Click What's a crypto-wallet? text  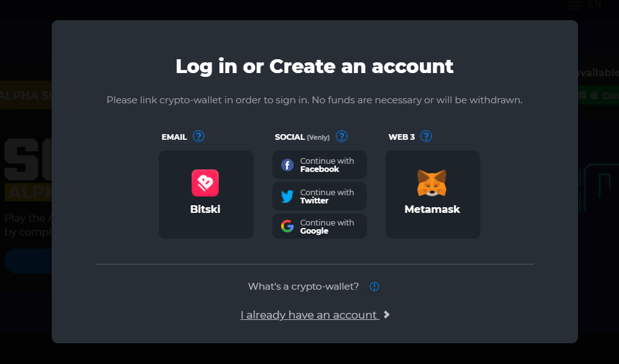[x=303, y=287]
